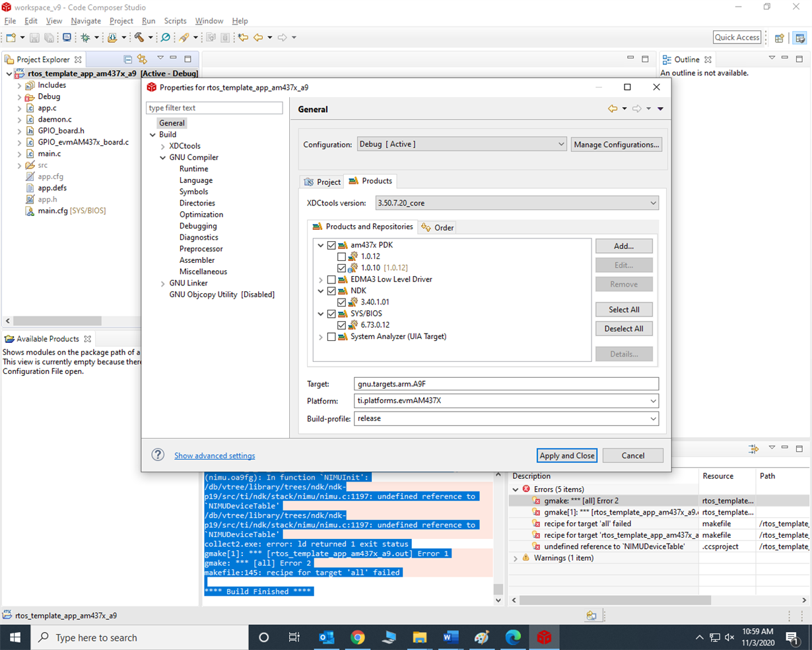Click the dialog help question mark icon

coord(158,455)
